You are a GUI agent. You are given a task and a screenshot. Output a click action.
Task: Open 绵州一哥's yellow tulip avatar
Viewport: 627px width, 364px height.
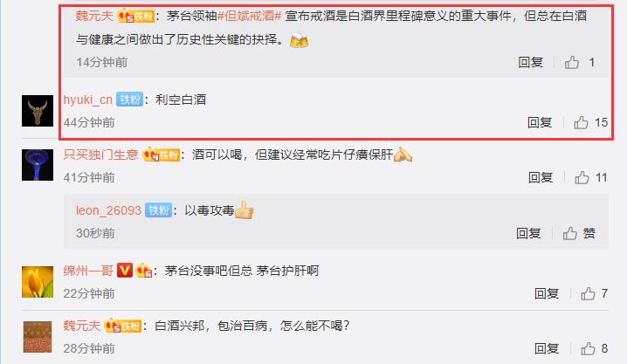38,282
